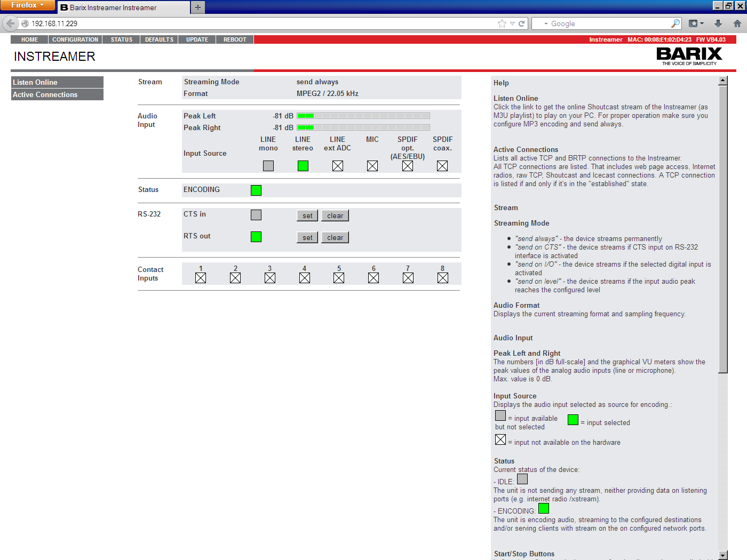Click the browser back arrow button
Screen dimensions: 747x560
pos(10,23)
